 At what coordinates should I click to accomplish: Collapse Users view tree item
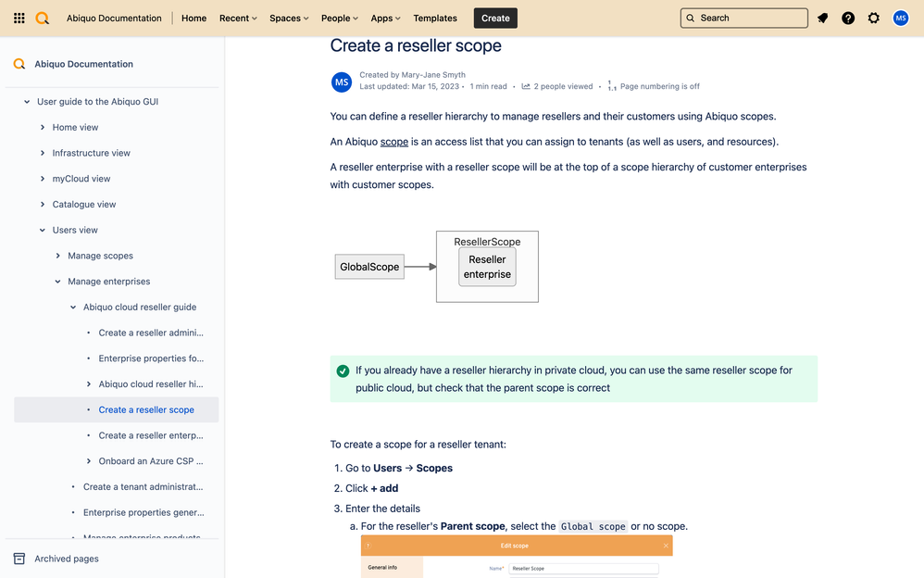43,230
